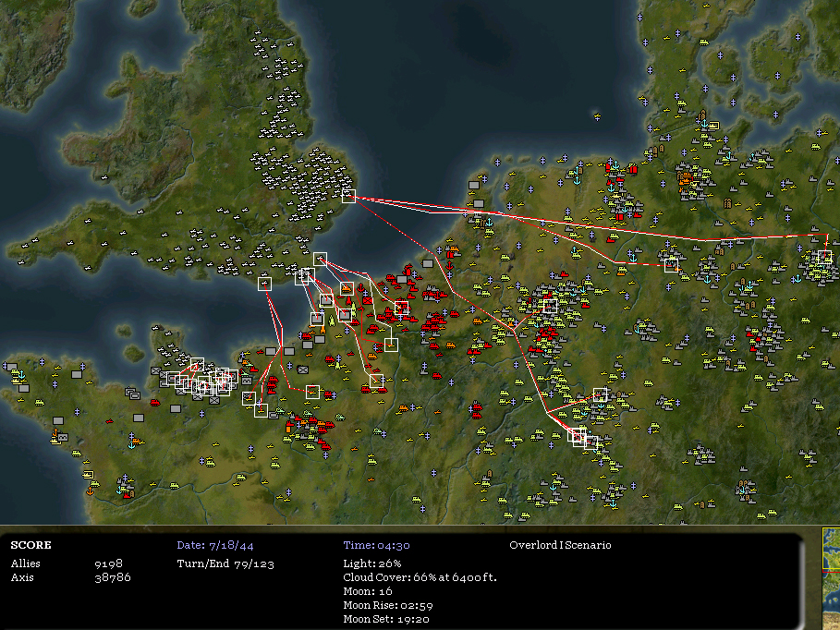Click the Overlord I Scenario title
The image size is (840, 630).
560,545
